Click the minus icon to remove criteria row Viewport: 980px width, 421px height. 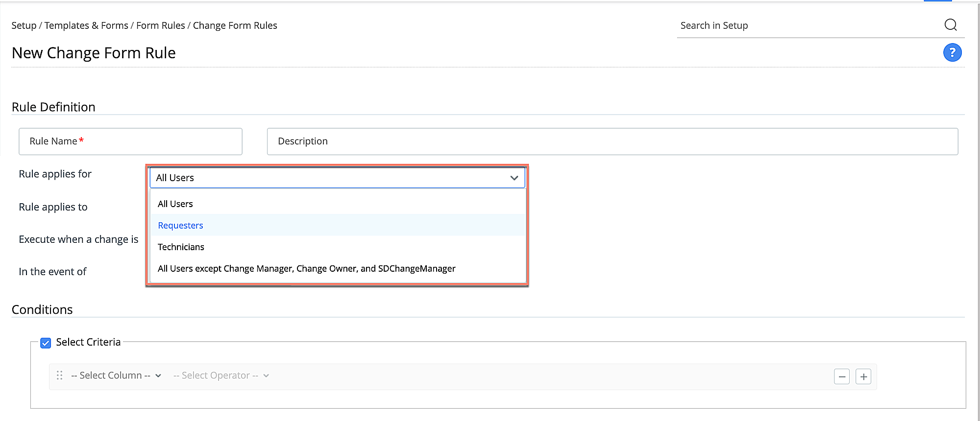841,376
